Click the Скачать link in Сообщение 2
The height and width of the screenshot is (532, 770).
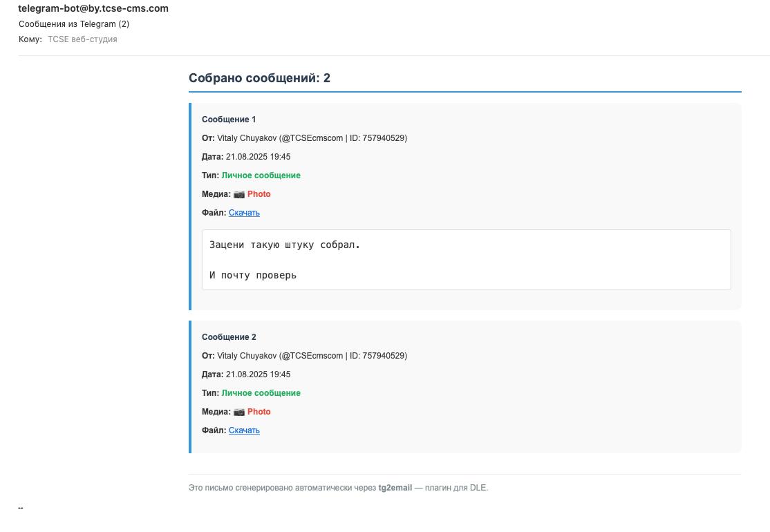244,430
